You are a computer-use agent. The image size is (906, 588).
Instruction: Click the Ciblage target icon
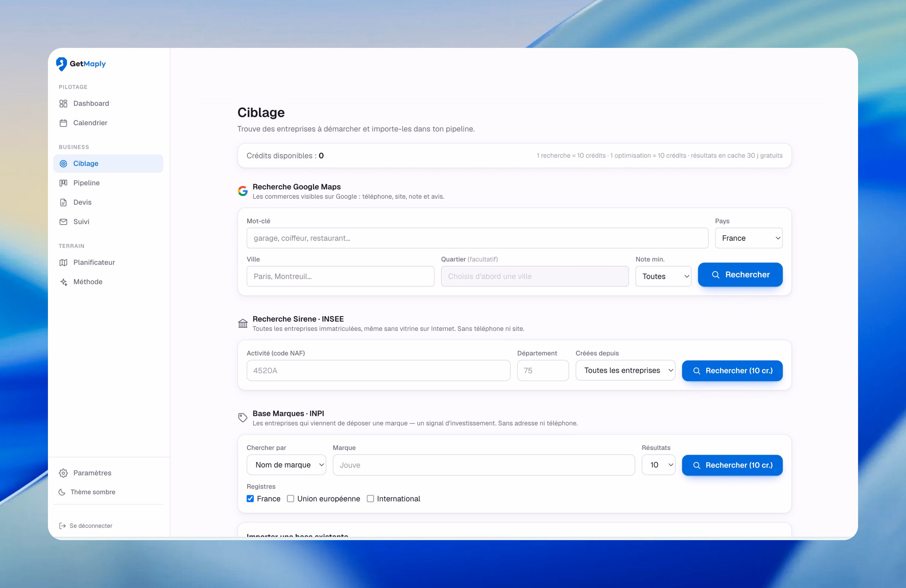(x=63, y=163)
